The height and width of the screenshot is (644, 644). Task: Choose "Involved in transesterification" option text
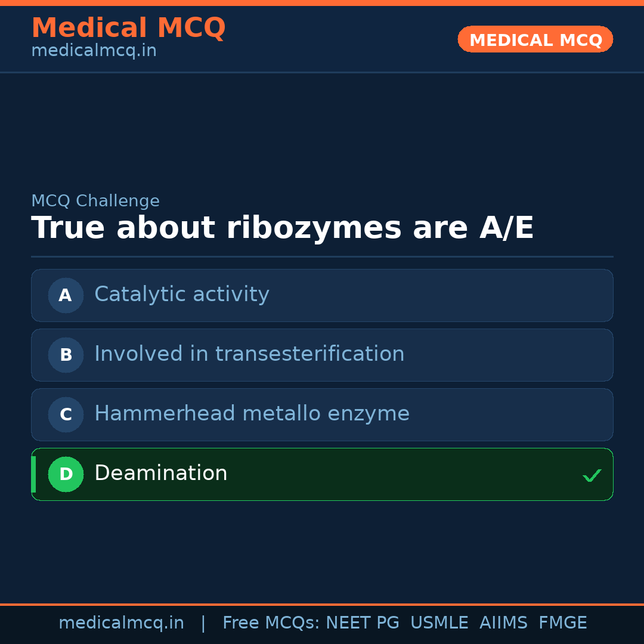[x=249, y=354]
